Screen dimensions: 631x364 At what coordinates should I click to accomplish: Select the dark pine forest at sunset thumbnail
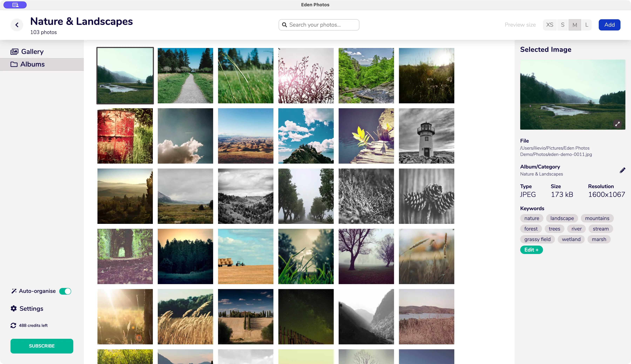click(x=185, y=256)
